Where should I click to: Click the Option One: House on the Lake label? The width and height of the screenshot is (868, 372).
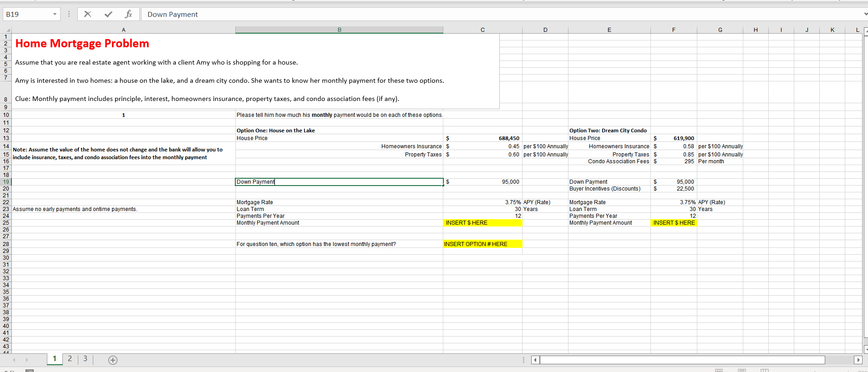coord(276,131)
